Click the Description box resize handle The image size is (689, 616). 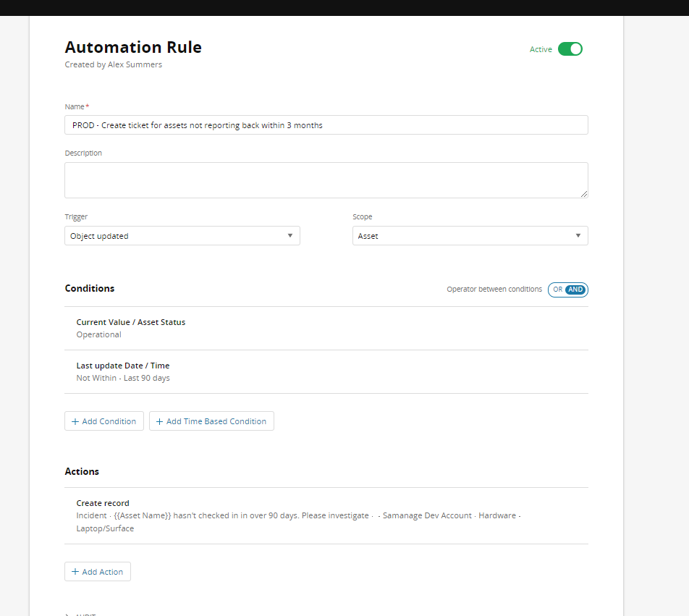(x=583, y=193)
